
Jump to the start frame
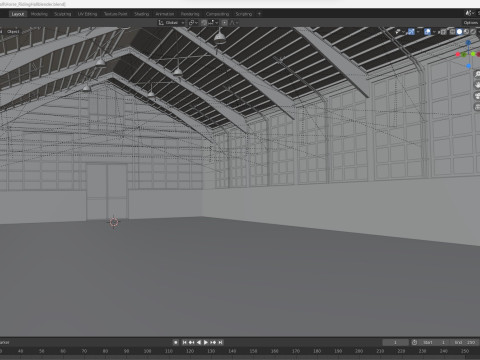point(184,342)
